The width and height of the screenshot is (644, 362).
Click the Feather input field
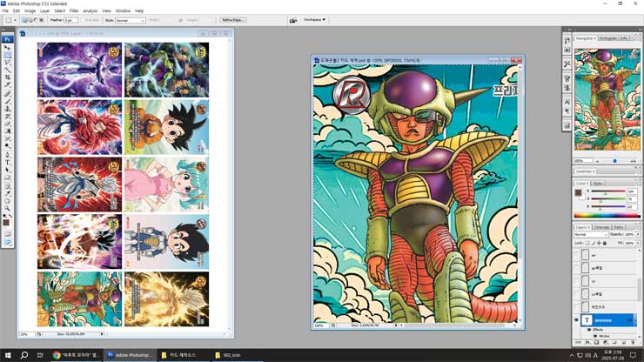(x=70, y=20)
